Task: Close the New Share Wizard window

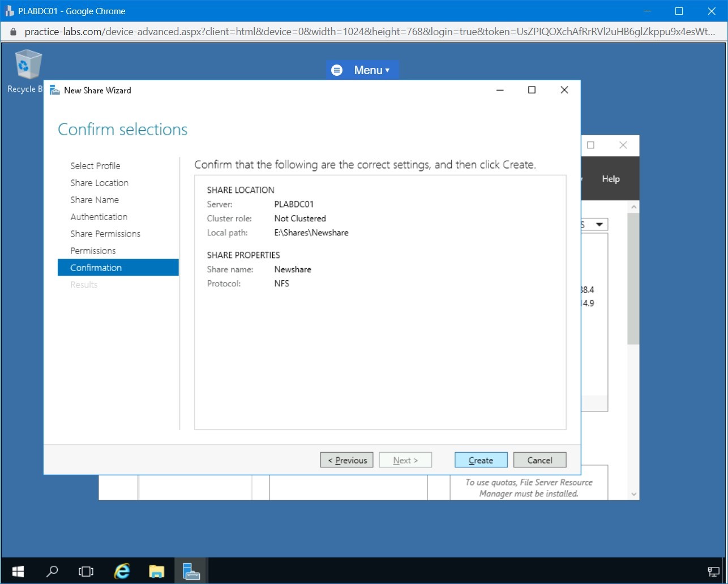Action: tap(564, 90)
